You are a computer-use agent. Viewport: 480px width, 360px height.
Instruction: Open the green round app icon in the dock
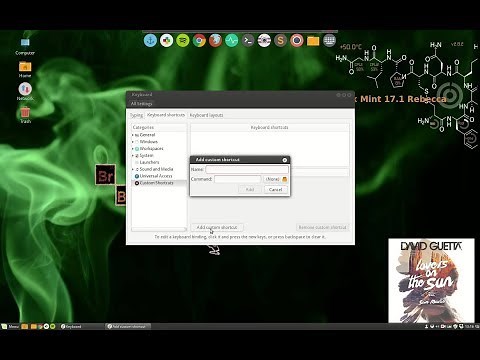coord(183,41)
